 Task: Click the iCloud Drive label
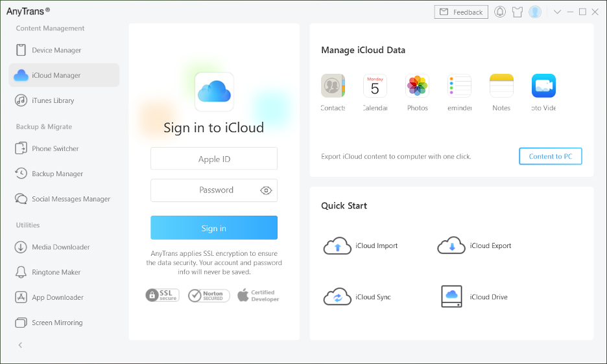pyautogui.click(x=488, y=297)
